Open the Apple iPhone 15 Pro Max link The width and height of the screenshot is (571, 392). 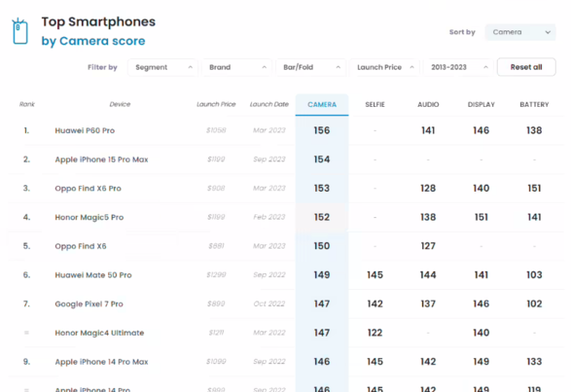point(101,160)
